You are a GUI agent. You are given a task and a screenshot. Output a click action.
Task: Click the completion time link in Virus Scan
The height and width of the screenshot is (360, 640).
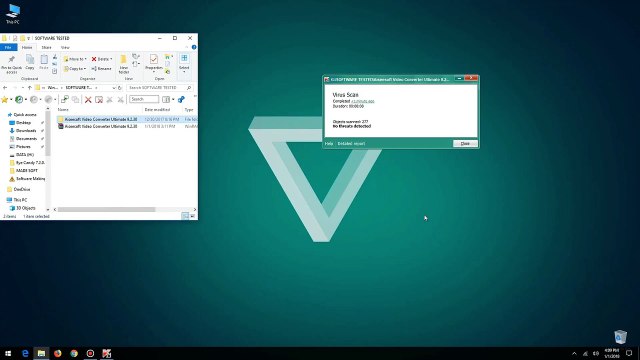pos(362,101)
